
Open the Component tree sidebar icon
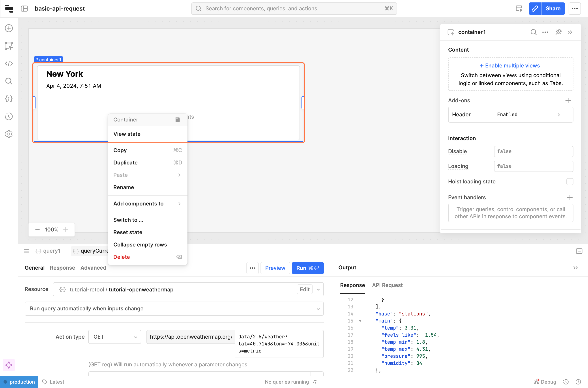click(x=9, y=46)
